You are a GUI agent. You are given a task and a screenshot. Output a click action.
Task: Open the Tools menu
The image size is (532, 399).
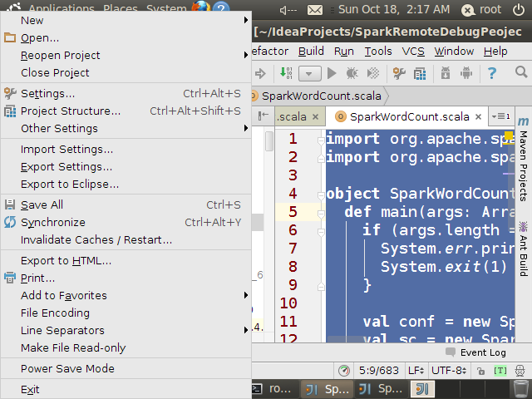[x=378, y=52]
